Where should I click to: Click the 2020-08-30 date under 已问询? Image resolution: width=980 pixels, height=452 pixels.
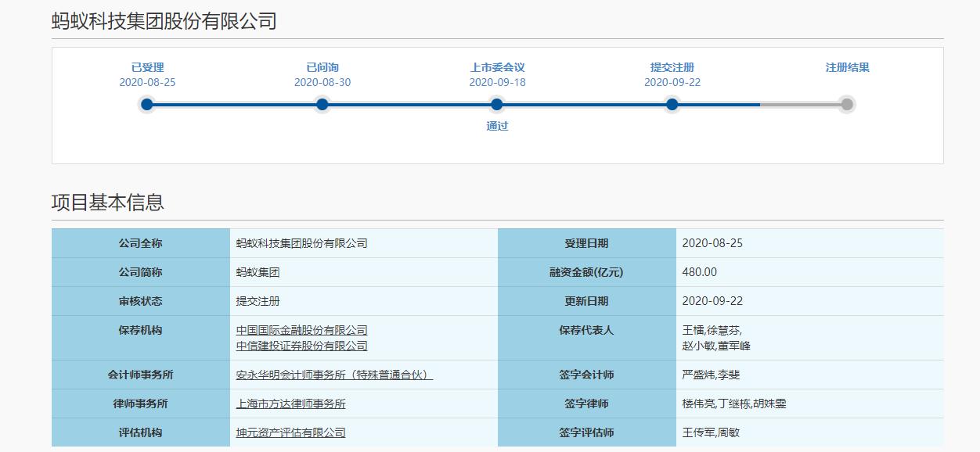[x=322, y=83]
